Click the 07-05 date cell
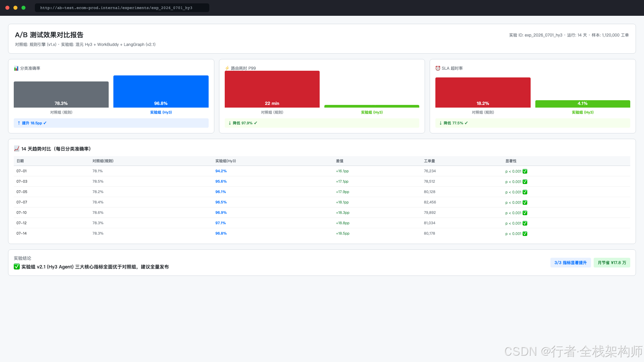Viewport: 644px width, 362px height. pos(22,192)
